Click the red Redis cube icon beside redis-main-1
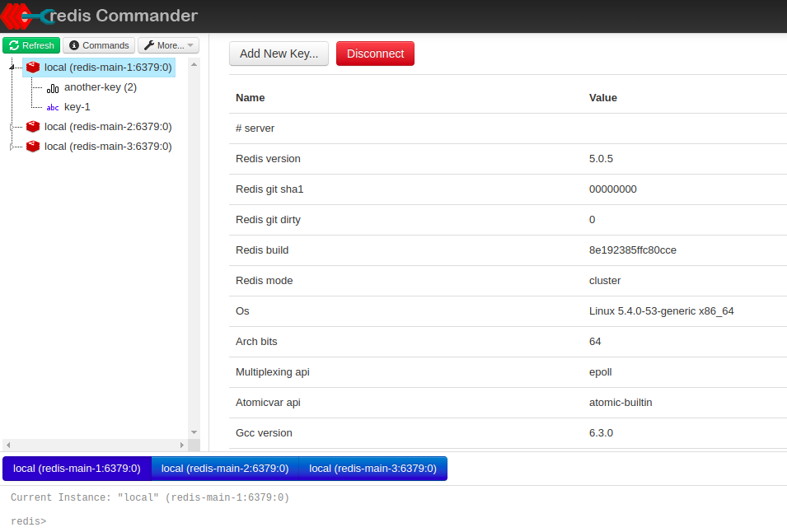Screen dimensions: 787x532 click(32, 67)
